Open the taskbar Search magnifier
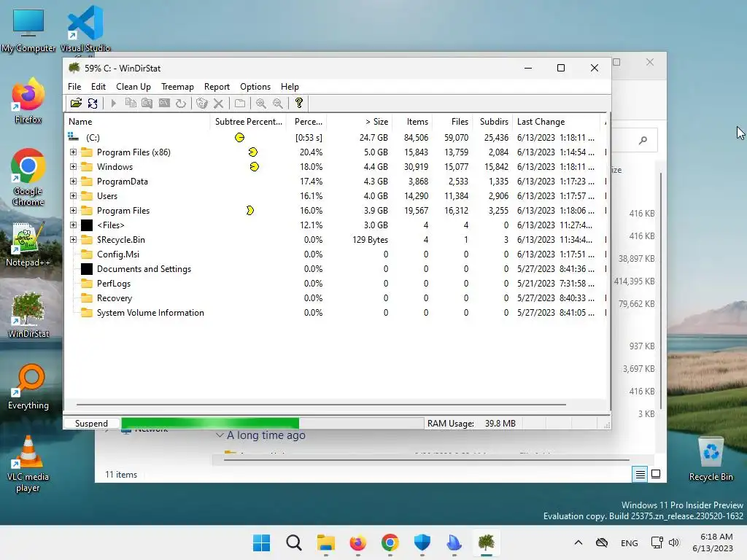Image resolution: width=747 pixels, height=560 pixels. click(x=293, y=542)
